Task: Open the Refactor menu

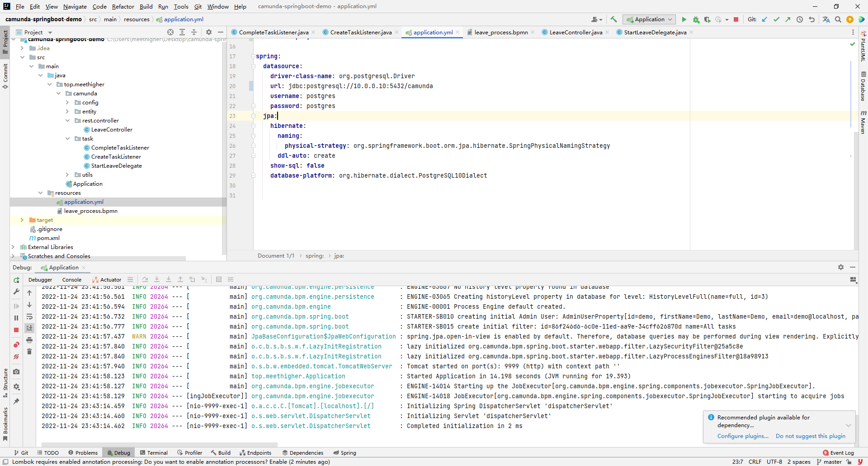Action: coord(123,6)
